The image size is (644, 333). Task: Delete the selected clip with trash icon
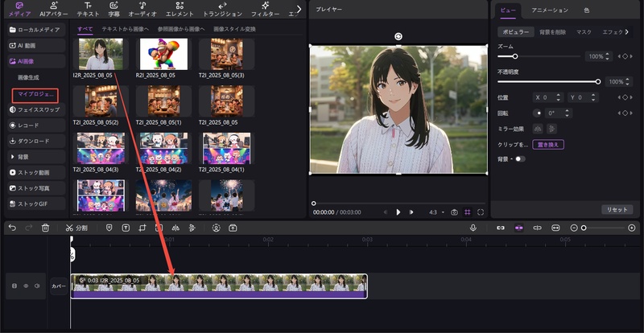[46, 228]
